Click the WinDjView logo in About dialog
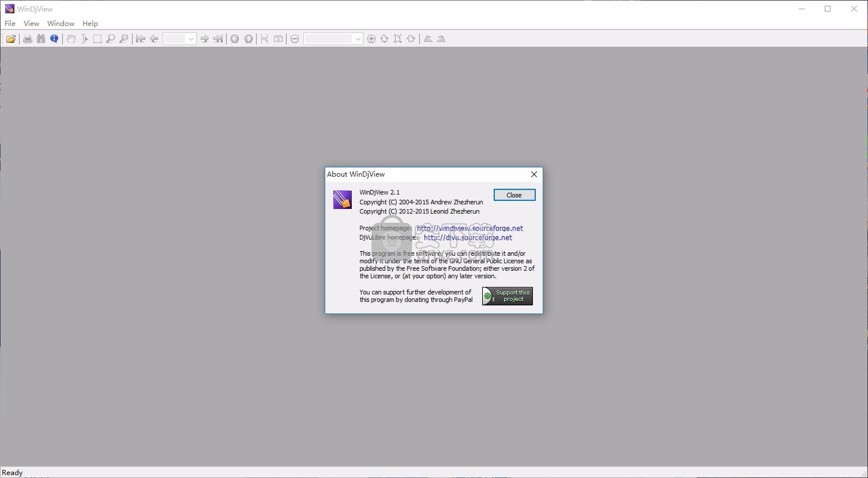868x478 pixels. 343,200
